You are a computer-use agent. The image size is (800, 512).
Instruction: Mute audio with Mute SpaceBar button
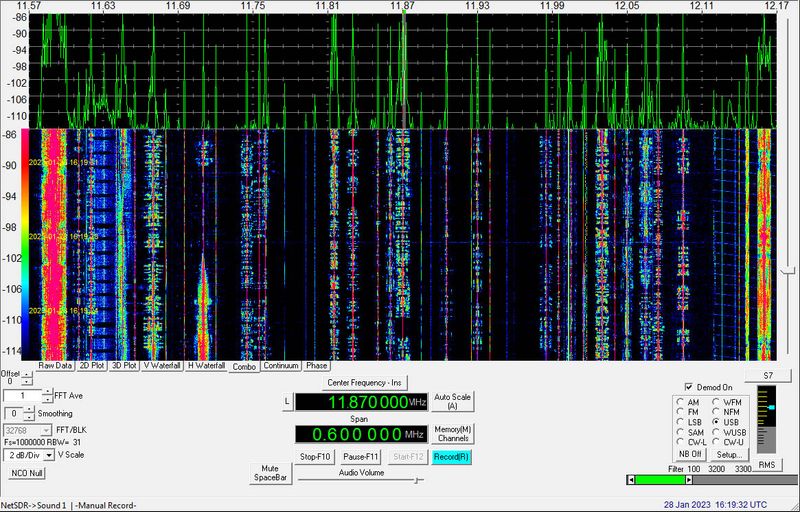(270, 473)
